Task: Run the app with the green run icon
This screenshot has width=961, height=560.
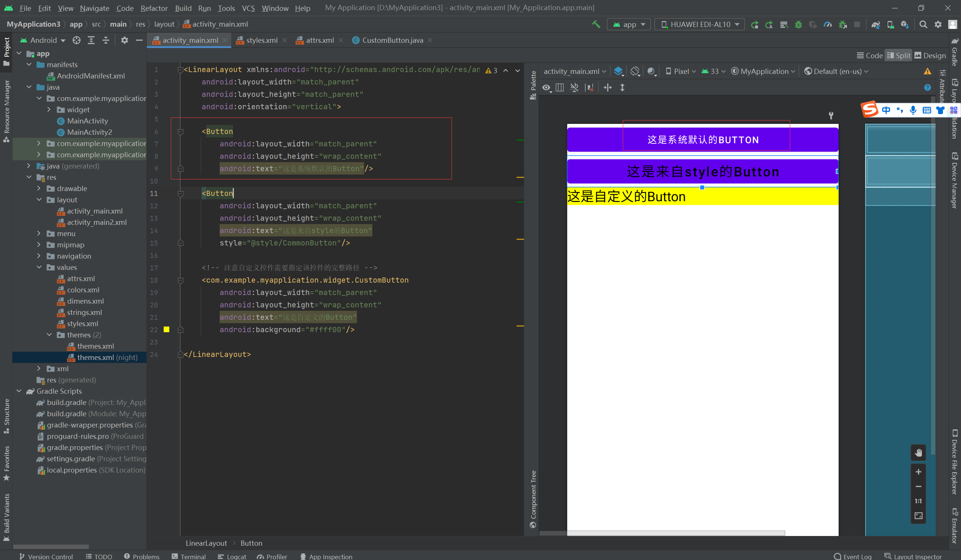Action: [x=754, y=24]
